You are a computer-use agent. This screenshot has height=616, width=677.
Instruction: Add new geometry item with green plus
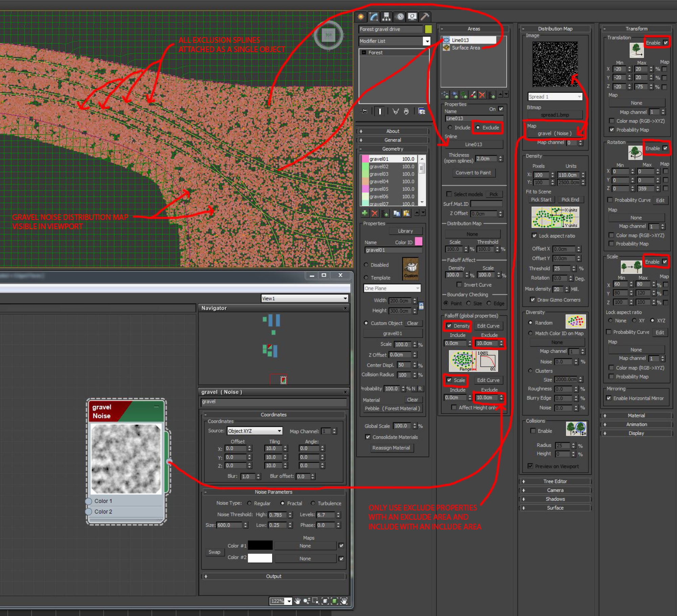click(365, 213)
